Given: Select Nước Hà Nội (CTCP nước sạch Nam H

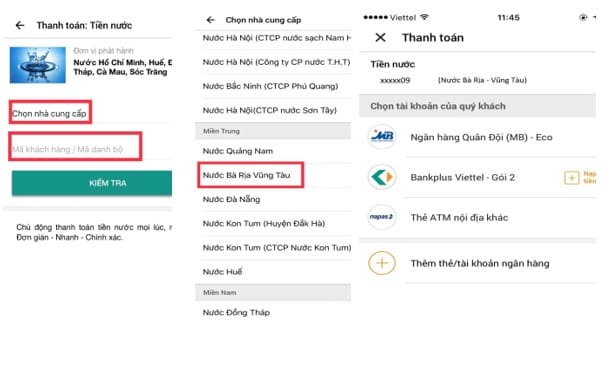Looking at the screenshot, I should click(x=276, y=38).
